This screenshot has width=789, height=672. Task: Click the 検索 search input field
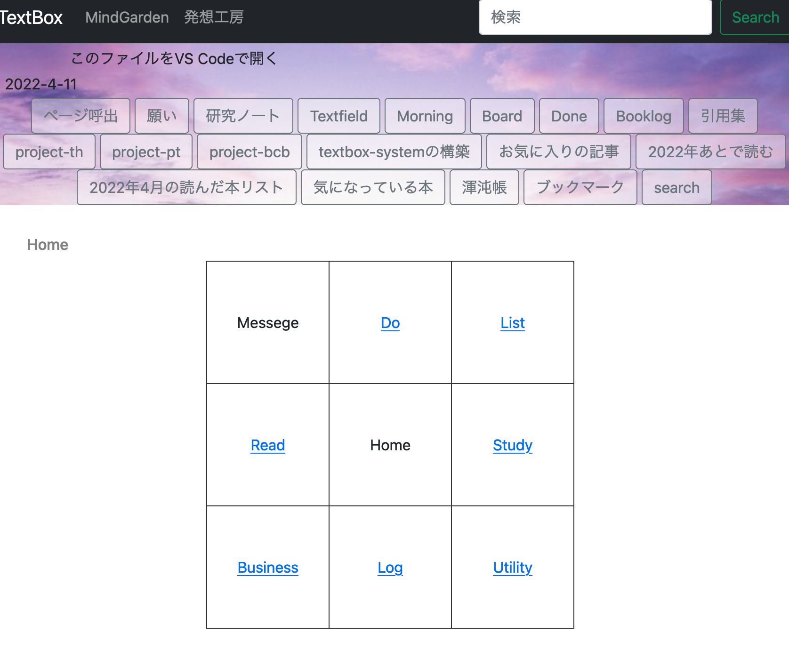(595, 17)
